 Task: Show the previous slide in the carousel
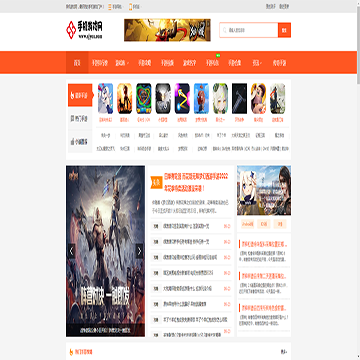(71, 251)
